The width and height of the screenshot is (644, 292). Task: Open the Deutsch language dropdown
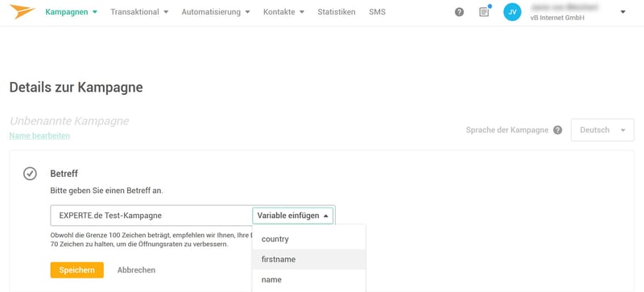[x=602, y=130]
